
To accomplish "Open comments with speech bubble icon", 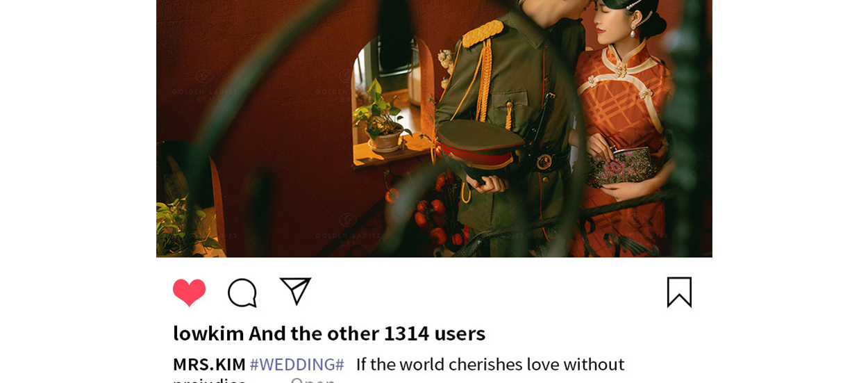I will [242, 293].
